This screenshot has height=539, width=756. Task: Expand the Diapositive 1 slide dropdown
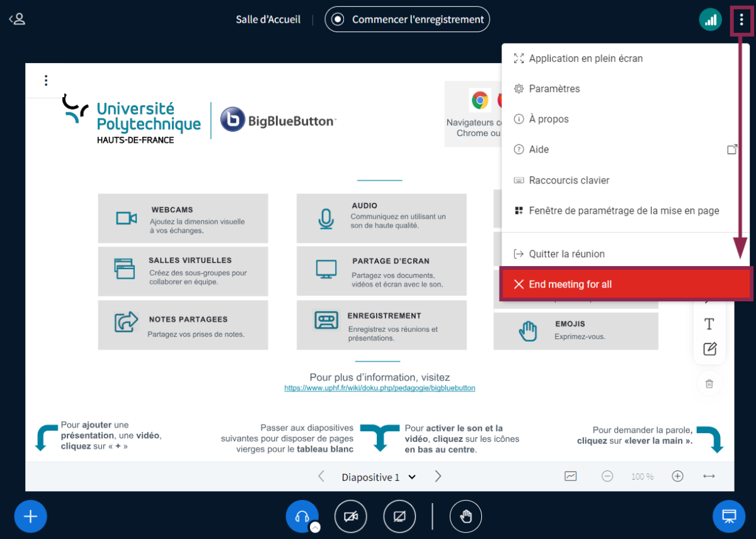(x=379, y=477)
